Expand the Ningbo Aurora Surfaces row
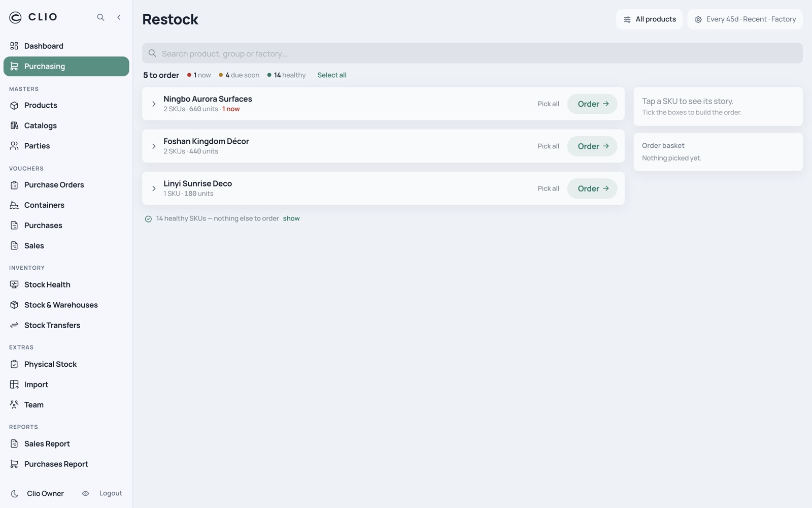 [x=154, y=104]
